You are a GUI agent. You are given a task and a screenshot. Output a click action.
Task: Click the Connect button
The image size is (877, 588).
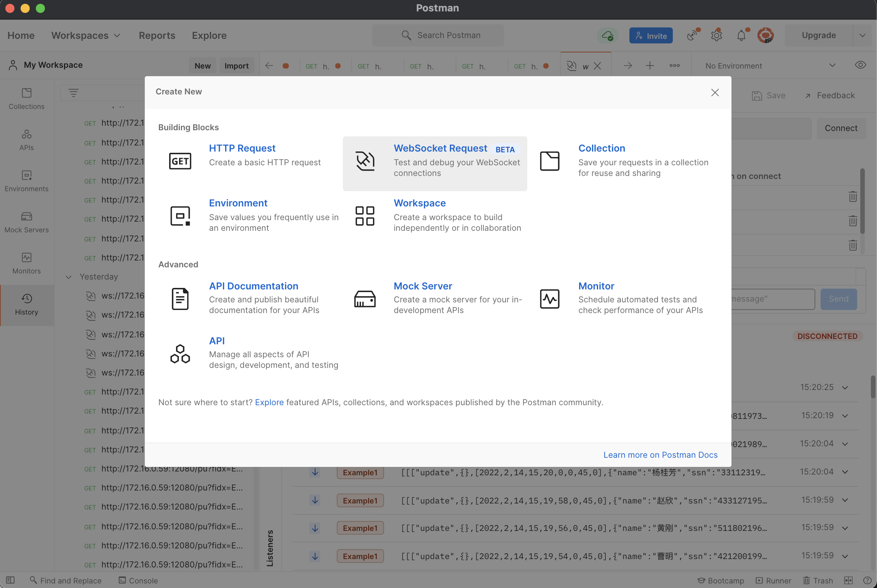click(841, 128)
